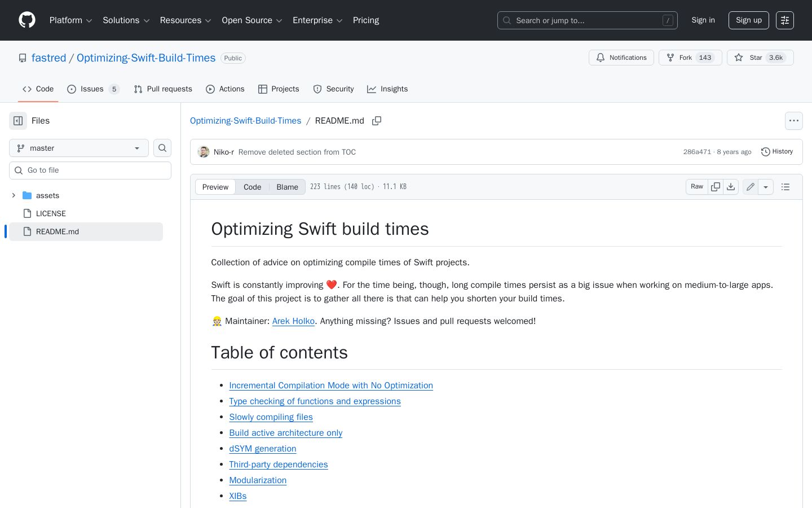812x508 pixels.
Task: Download the raw file icon
Action: pos(731,187)
